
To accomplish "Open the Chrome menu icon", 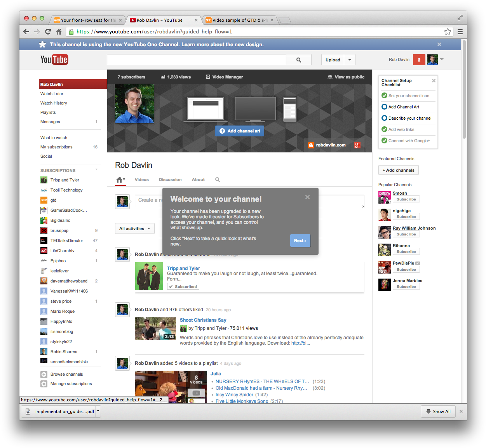I will pos(460,32).
